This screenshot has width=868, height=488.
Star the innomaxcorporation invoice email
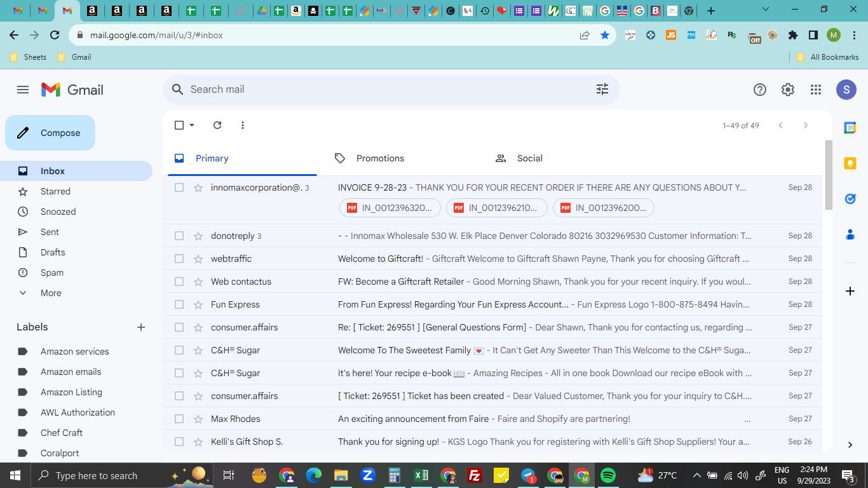198,187
